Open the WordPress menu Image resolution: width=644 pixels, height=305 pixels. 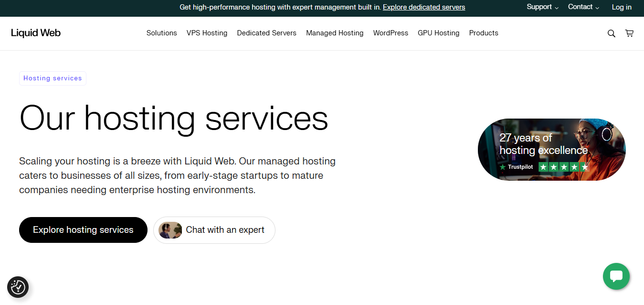coord(391,33)
